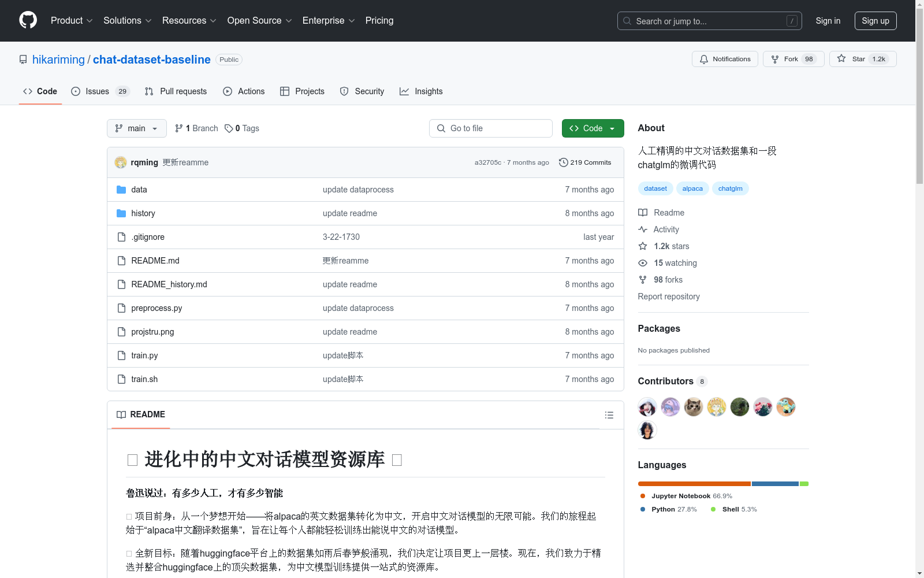The width and height of the screenshot is (924, 578).
Task: Click the Pricing link
Action: (x=379, y=20)
